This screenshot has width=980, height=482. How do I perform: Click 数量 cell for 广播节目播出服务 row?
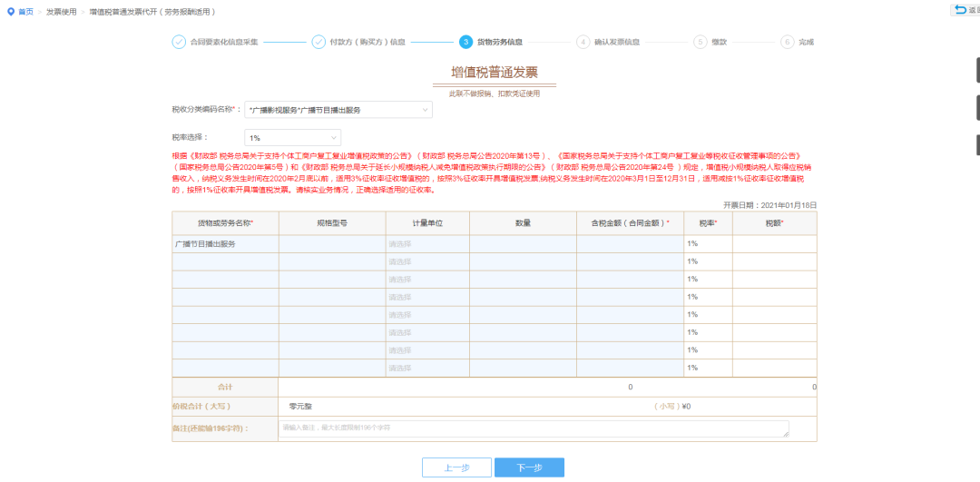523,243
